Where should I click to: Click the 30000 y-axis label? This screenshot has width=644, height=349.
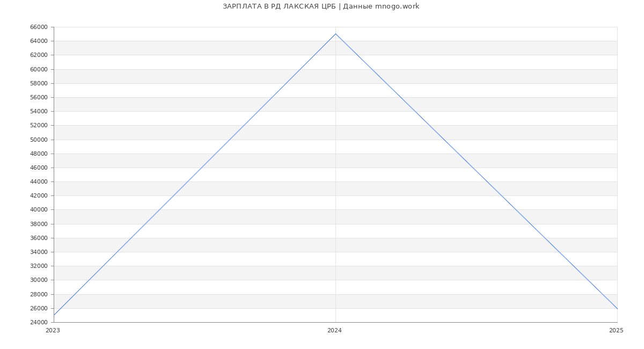pos(39,280)
